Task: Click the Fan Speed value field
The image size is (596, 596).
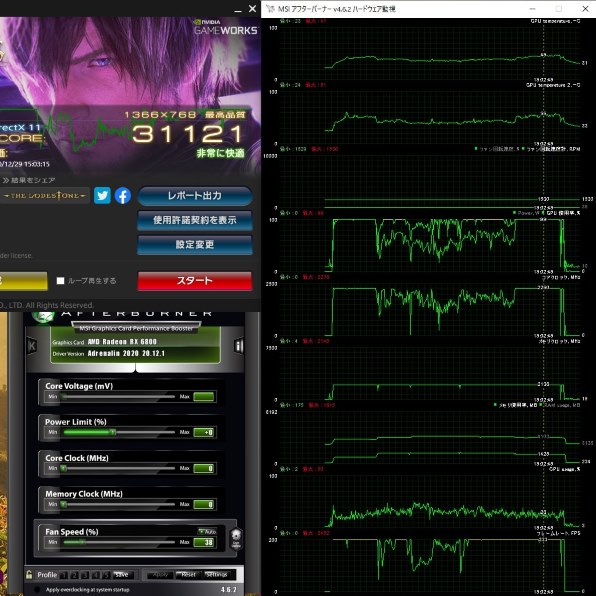Action: (x=204, y=542)
